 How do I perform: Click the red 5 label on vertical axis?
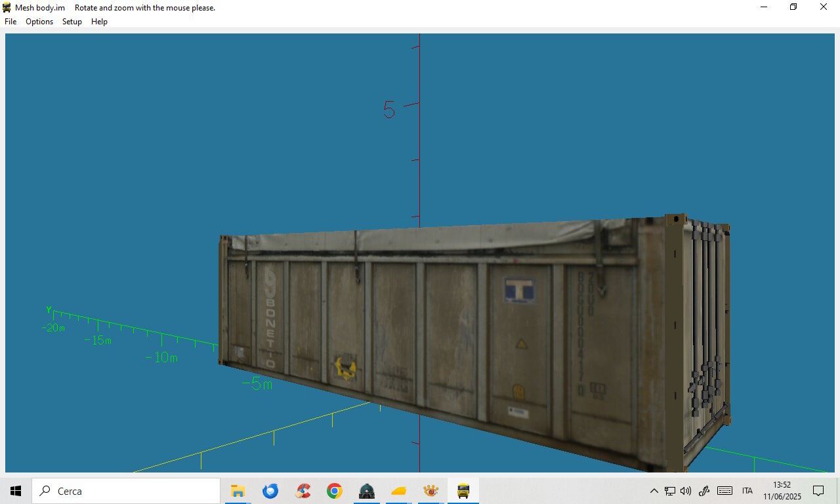tap(389, 110)
